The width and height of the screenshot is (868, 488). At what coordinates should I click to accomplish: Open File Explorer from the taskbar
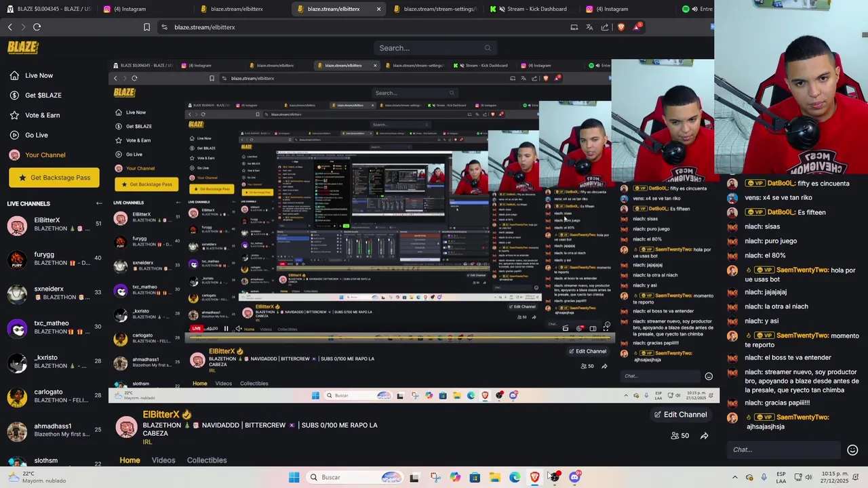point(495,477)
